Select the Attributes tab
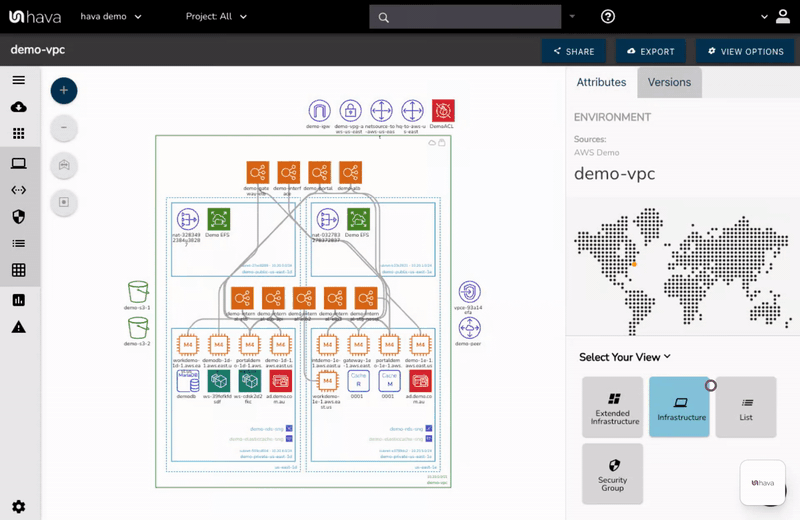 pos(601,82)
